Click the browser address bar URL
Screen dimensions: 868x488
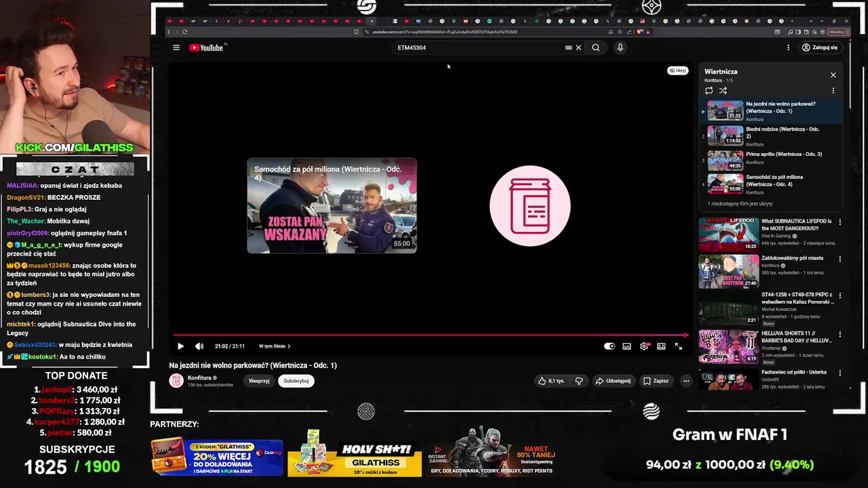445,32
